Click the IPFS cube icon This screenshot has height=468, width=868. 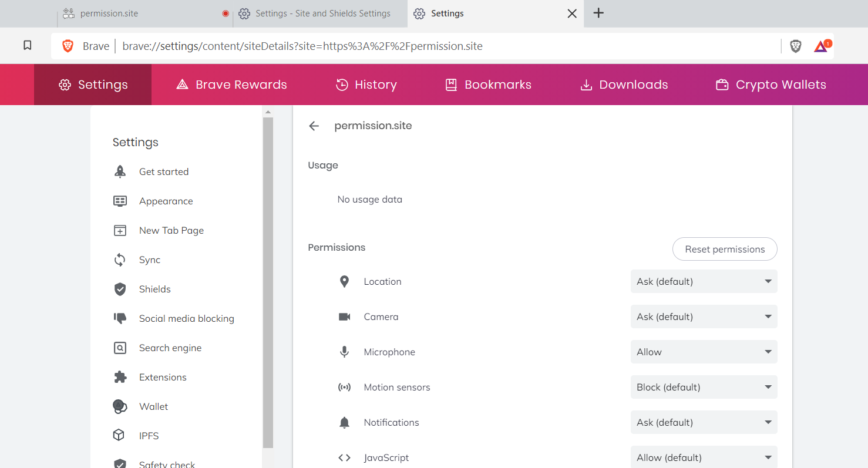119,436
